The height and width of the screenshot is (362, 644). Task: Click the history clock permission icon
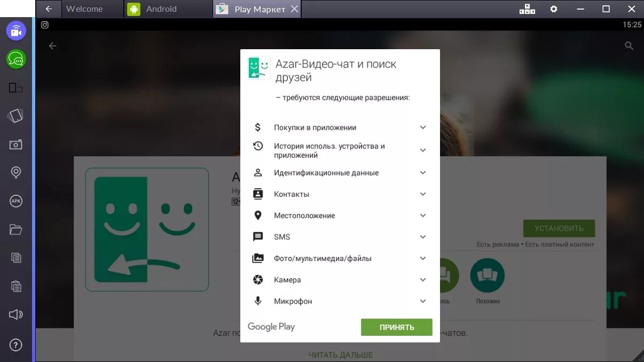click(x=258, y=145)
